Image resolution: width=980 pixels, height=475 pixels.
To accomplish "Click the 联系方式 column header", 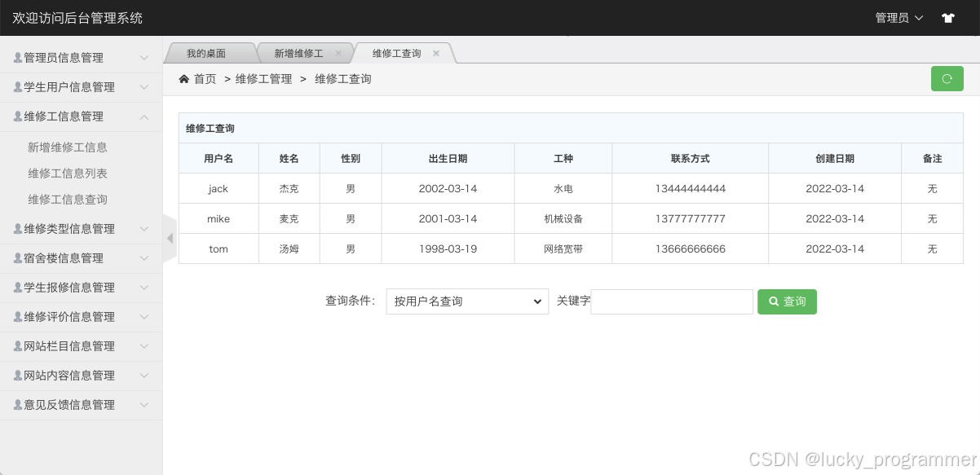I will pos(691,159).
